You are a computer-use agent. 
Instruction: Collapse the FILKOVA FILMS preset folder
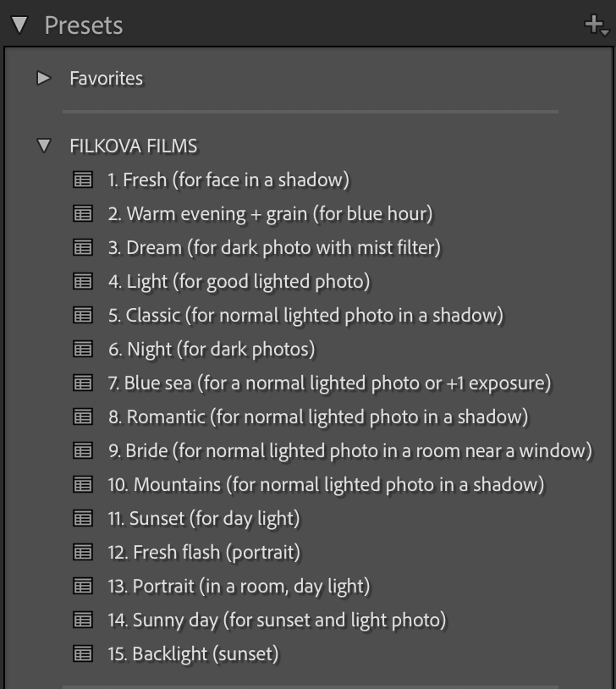(x=44, y=146)
